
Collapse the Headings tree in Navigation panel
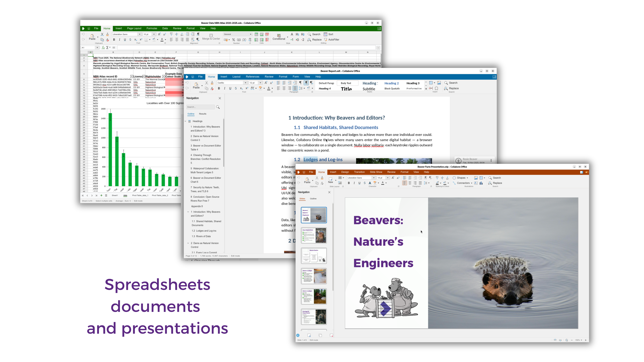pyautogui.click(x=185, y=121)
